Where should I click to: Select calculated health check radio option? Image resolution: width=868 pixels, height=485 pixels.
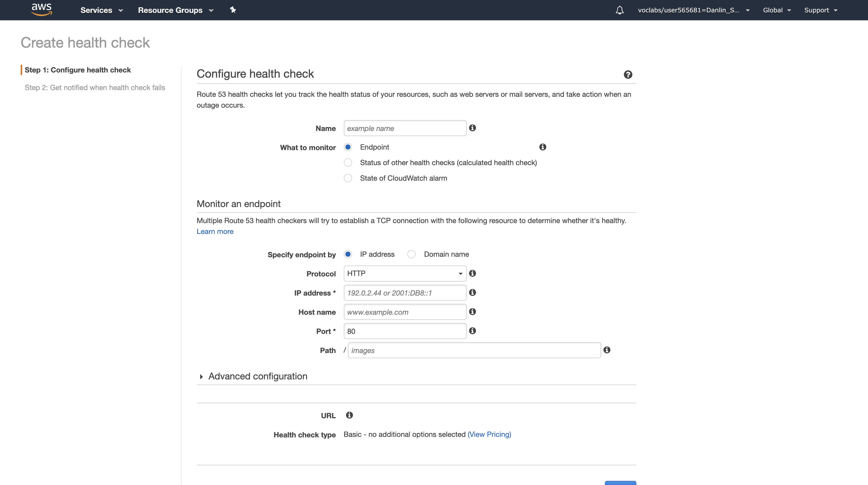[x=348, y=163]
